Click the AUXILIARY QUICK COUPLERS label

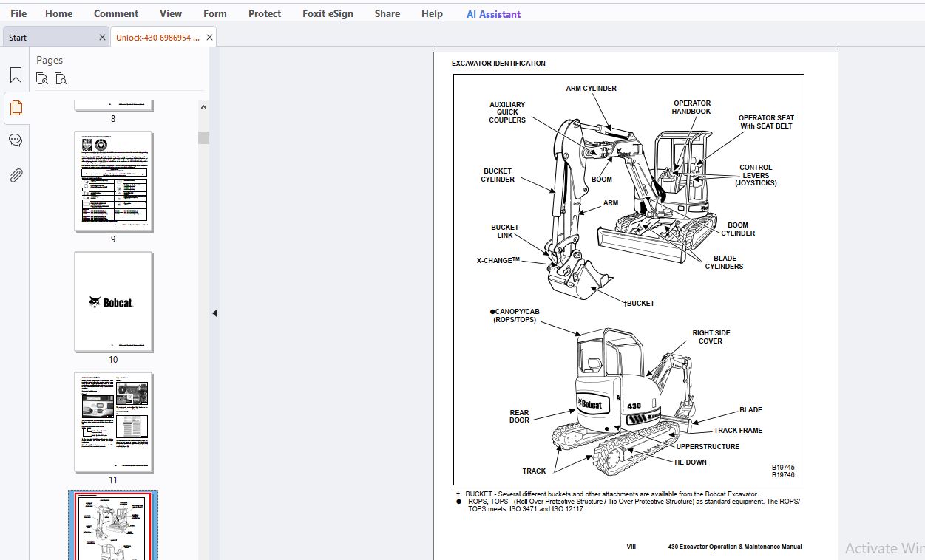pyautogui.click(x=507, y=112)
